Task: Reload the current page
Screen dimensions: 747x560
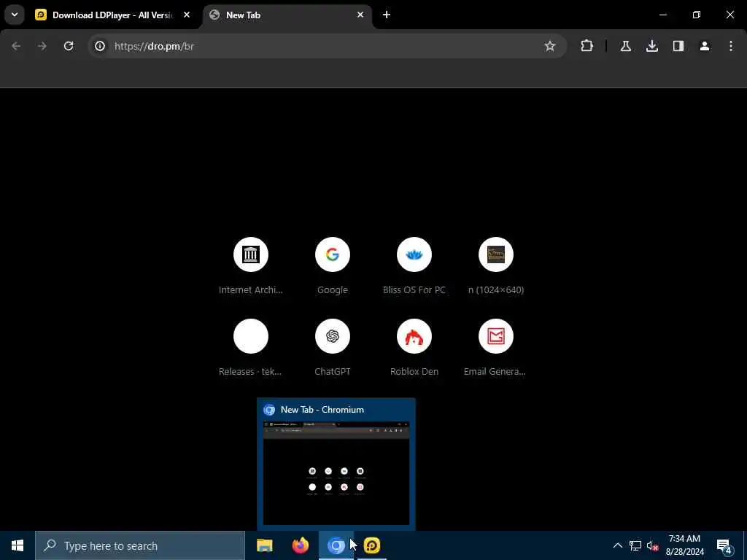Action: point(69,46)
